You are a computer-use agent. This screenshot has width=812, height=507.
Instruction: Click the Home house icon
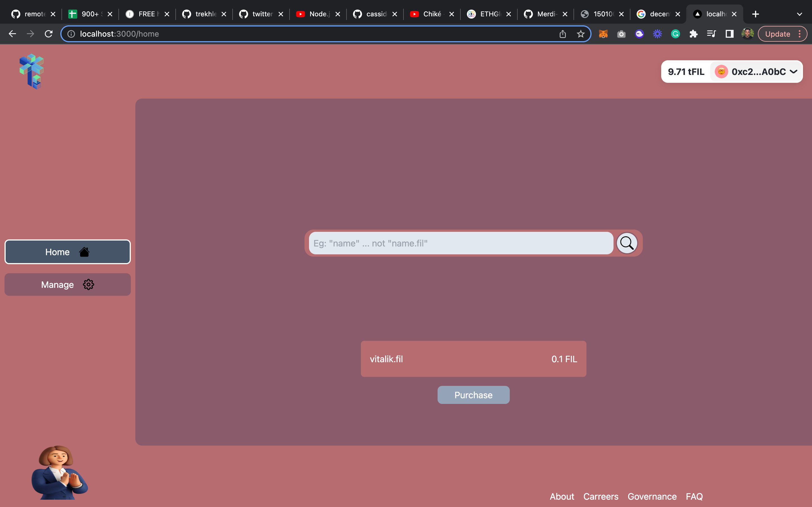click(x=85, y=251)
